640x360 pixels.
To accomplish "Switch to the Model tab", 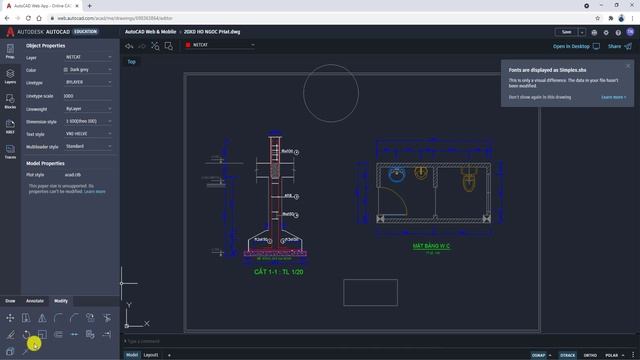I will pyautogui.click(x=132, y=355).
